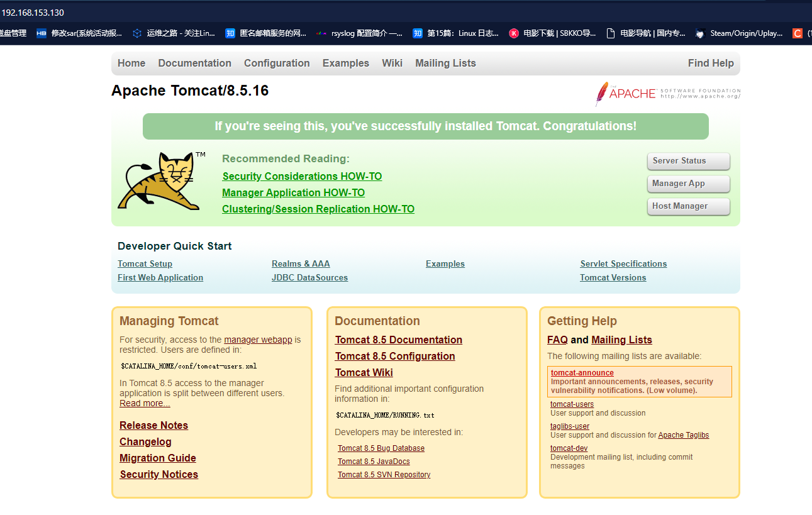Launch the Manager App button
Image resolution: width=812 pixels, height=515 pixels.
point(689,184)
